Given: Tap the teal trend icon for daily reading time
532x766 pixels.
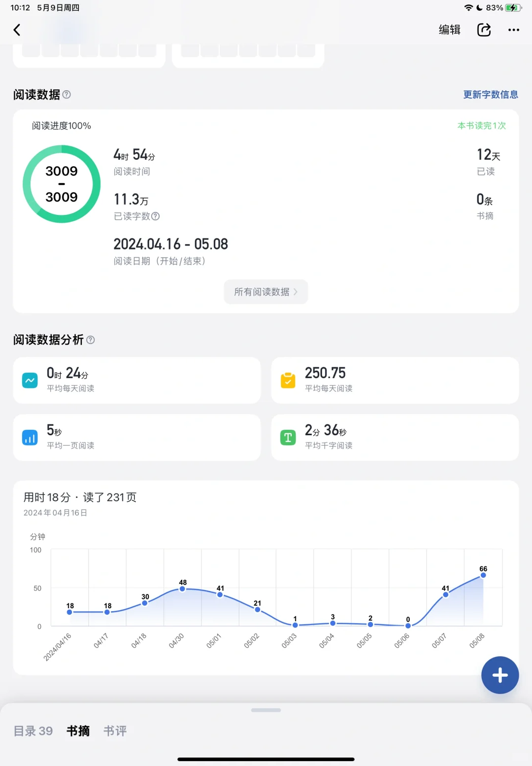Looking at the screenshot, I should pos(30,381).
